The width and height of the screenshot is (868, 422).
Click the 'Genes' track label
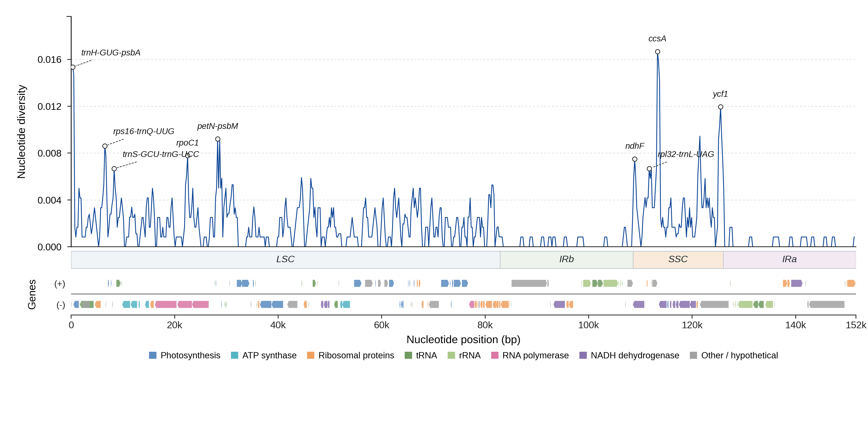[x=32, y=294]
